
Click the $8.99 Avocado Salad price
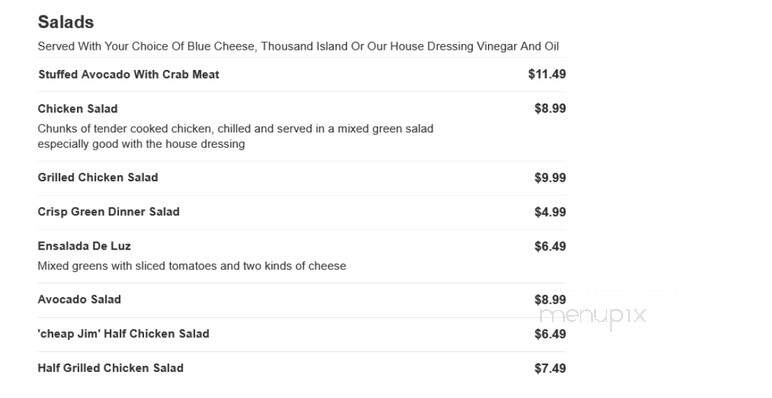pyautogui.click(x=550, y=299)
